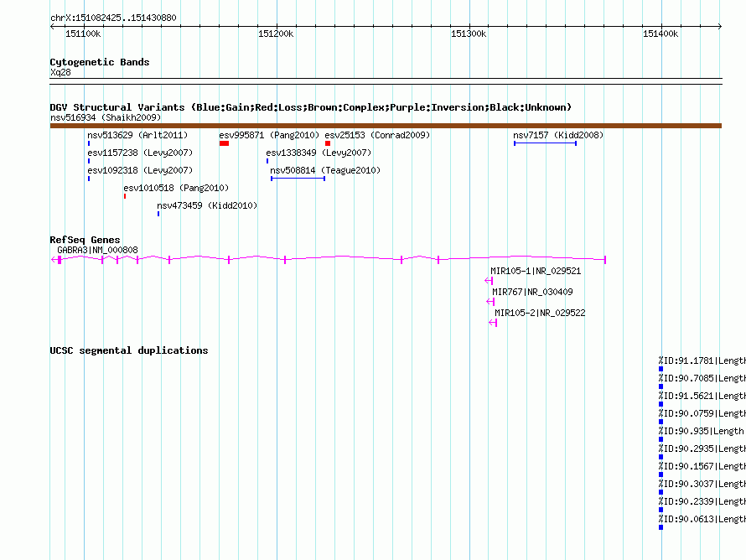Image resolution: width=746 pixels, height=560 pixels.
Task: Open variant esv25153 (Conrad2009)
Action: [377, 135]
